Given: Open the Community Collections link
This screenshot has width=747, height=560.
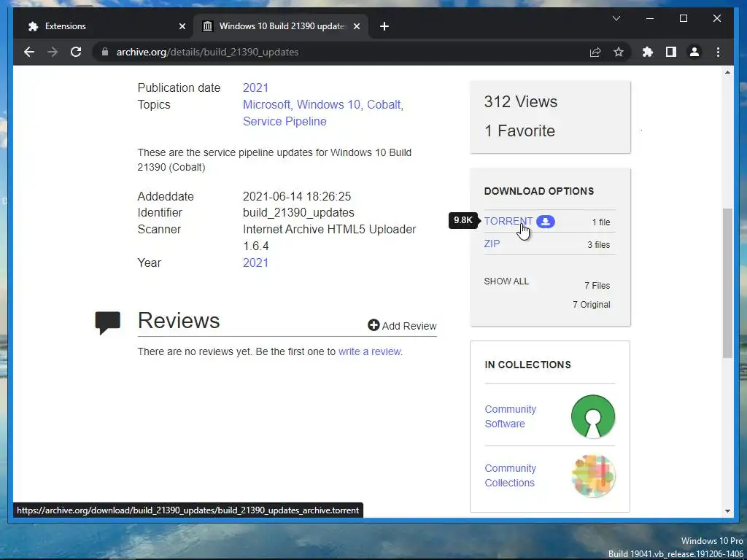Looking at the screenshot, I should (510, 475).
